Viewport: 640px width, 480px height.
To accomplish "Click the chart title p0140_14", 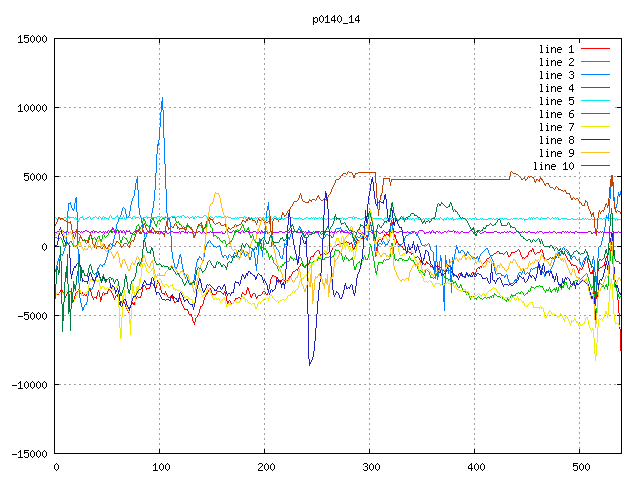I will tap(335, 19).
